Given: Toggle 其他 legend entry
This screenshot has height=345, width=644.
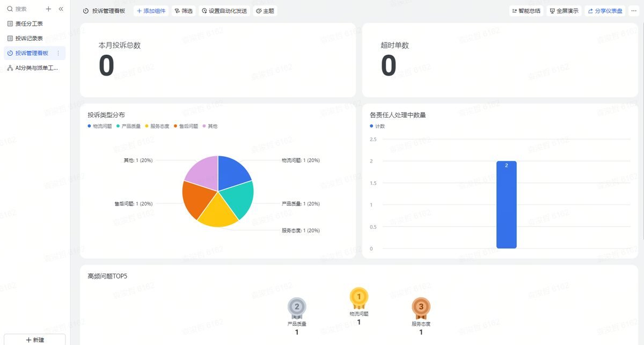Looking at the screenshot, I should coord(210,126).
